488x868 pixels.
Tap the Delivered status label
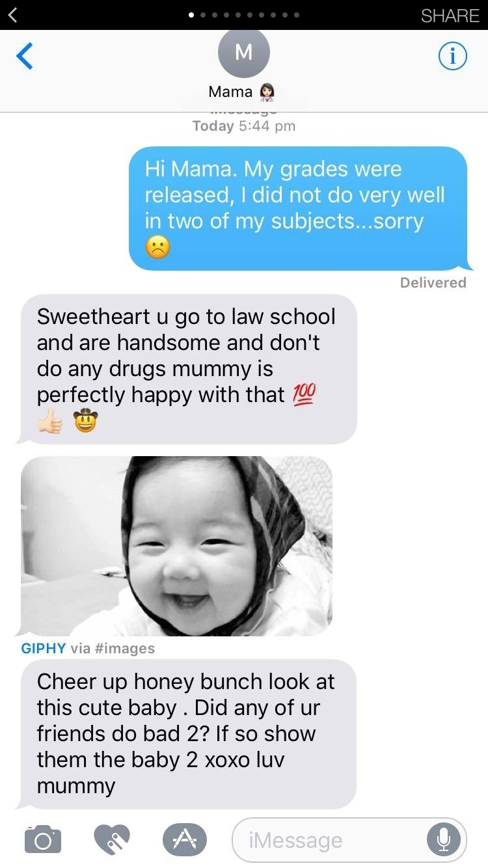pos(433,282)
